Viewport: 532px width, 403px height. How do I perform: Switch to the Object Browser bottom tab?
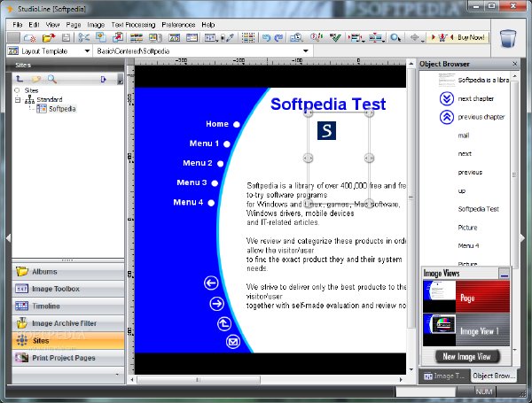pyautogui.click(x=494, y=376)
